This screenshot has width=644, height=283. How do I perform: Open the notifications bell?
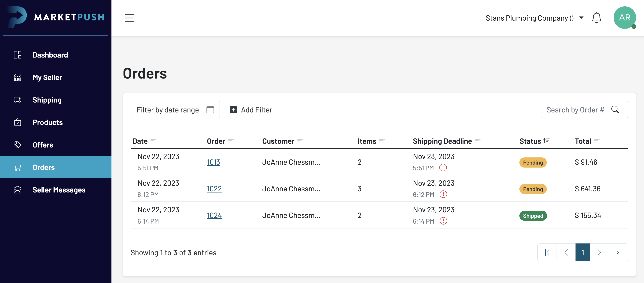coord(596,18)
